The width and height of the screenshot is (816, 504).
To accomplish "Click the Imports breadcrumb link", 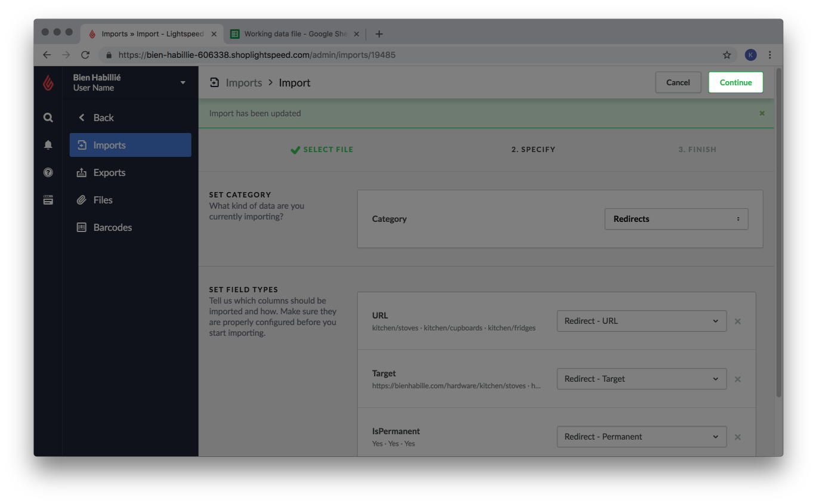I will pos(244,82).
